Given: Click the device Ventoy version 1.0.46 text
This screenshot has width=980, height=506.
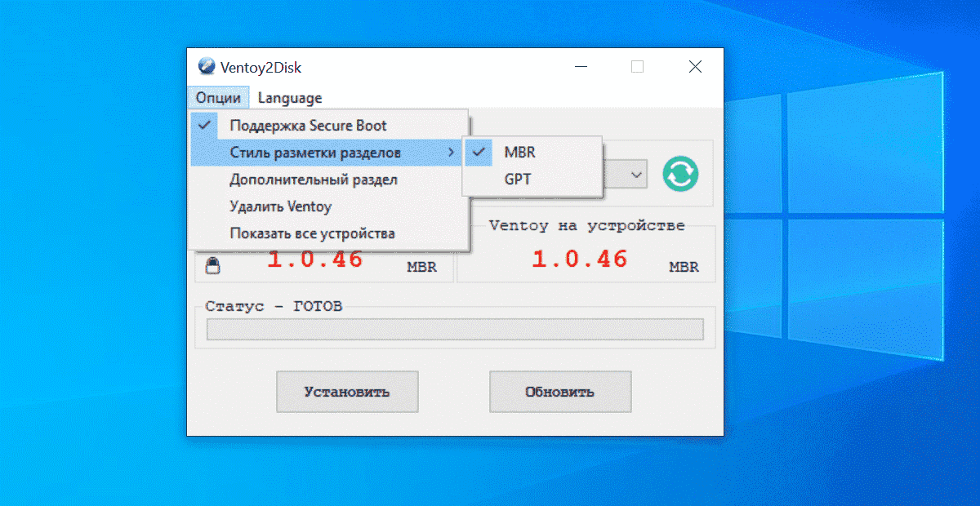Looking at the screenshot, I should [579, 260].
